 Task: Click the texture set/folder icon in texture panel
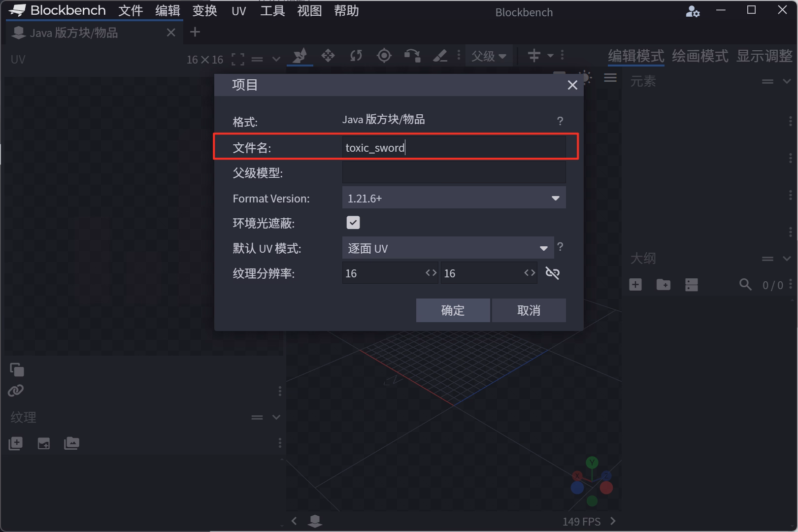pos(71,443)
